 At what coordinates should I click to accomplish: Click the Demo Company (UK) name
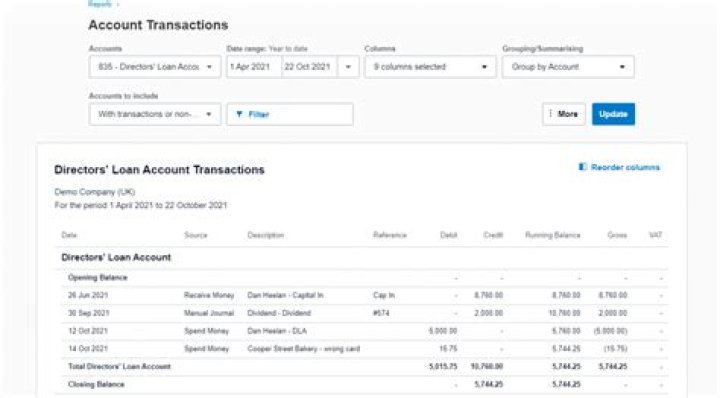click(x=95, y=192)
